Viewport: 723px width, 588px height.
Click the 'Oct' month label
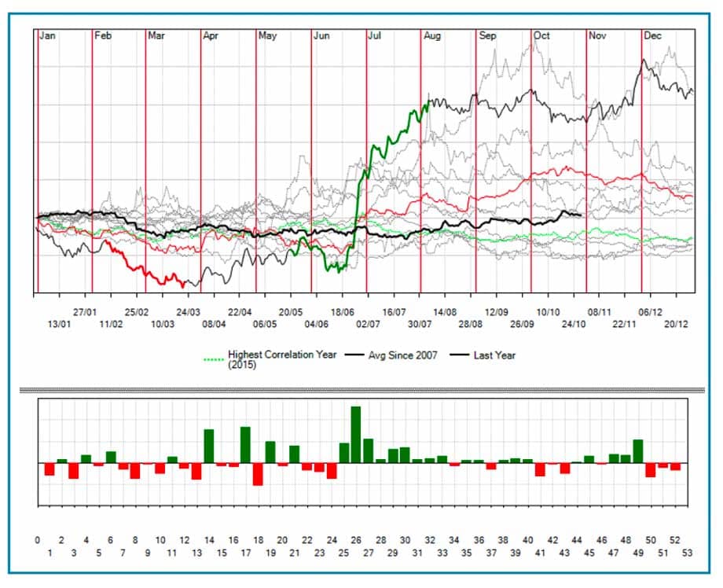(542, 36)
